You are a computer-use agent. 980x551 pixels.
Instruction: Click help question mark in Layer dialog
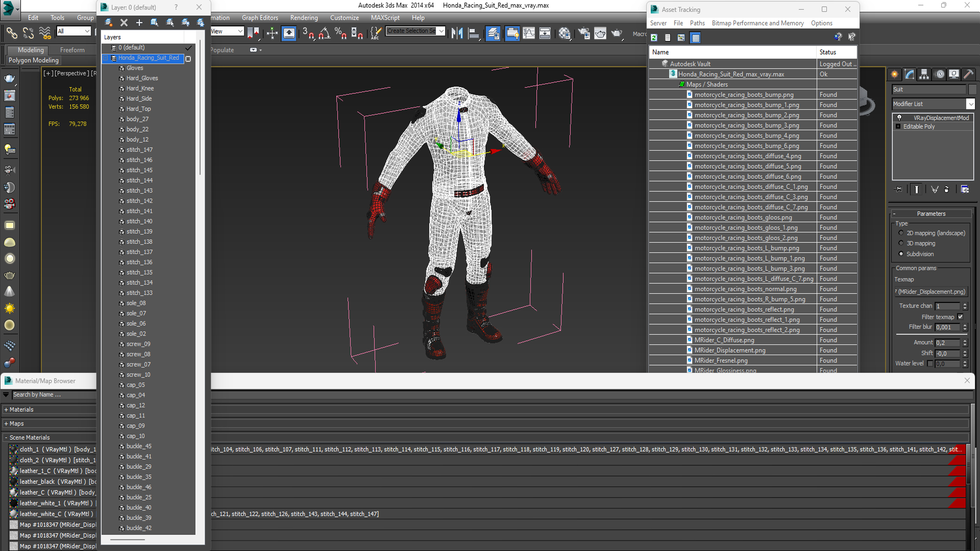pos(176,7)
